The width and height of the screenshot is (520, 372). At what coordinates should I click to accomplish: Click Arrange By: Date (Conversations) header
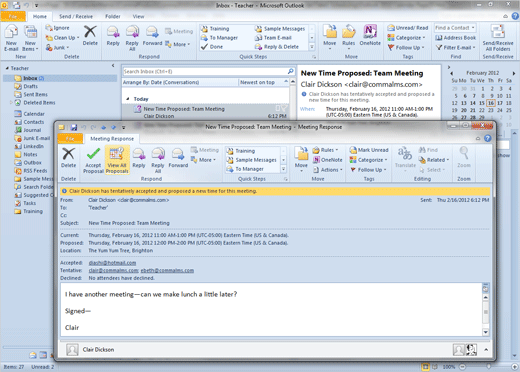(x=180, y=82)
